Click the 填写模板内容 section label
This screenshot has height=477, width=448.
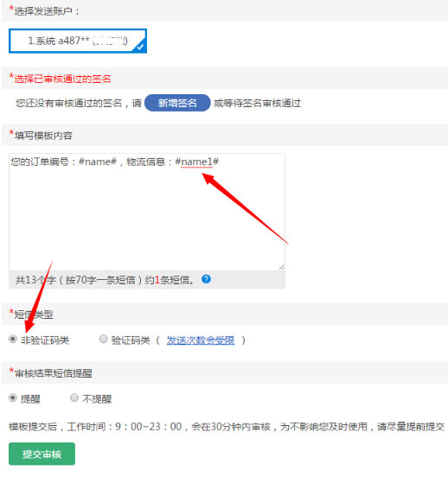(x=43, y=136)
